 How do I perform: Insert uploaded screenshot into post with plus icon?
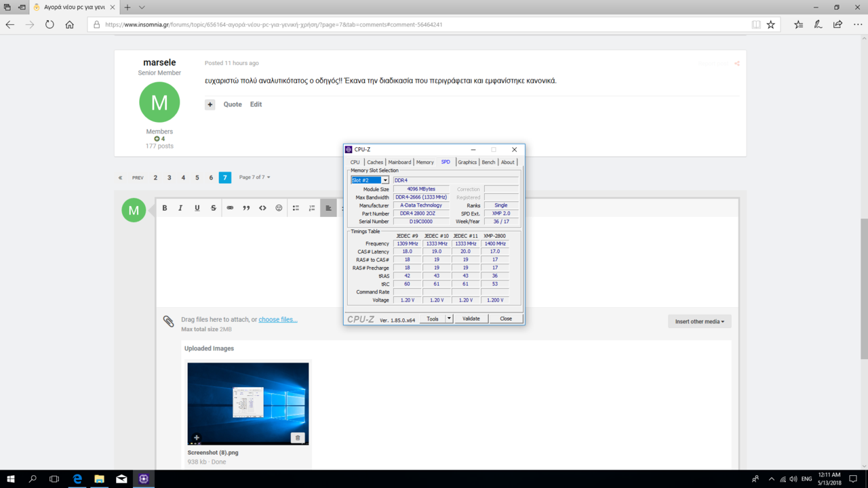coord(196,438)
